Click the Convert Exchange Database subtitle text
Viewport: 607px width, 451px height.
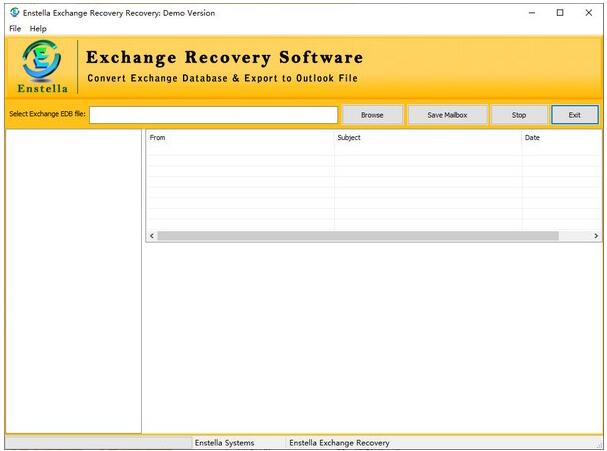(222, 78)
